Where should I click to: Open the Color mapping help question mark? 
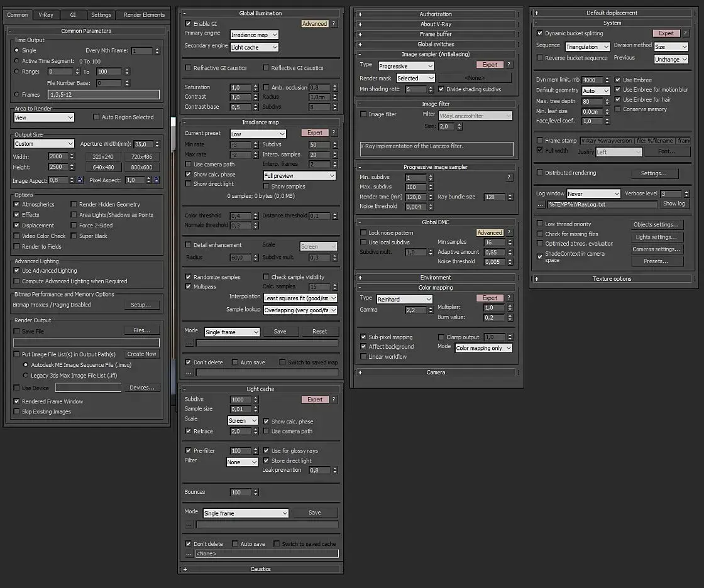click(x=509, y=298)
